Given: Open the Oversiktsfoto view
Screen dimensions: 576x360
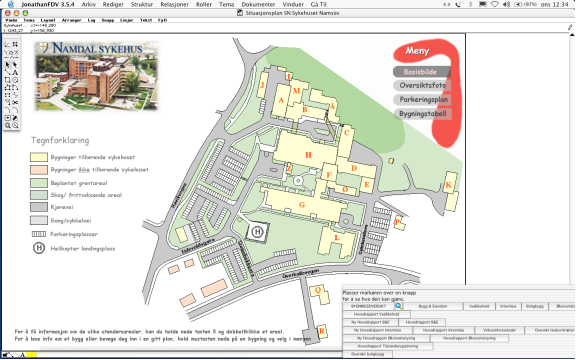Looking at the screenshot, I should pyautogui.click(x=422, y=85).
